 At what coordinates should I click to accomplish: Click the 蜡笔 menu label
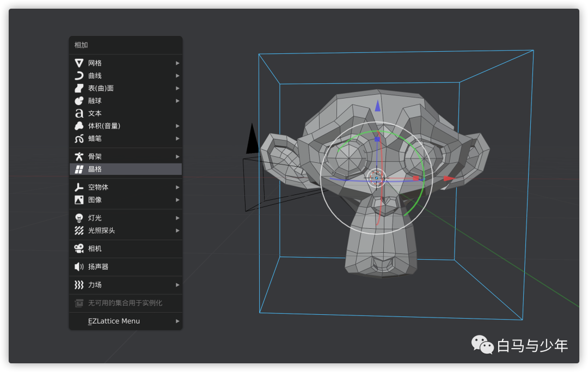coord(95,139)
